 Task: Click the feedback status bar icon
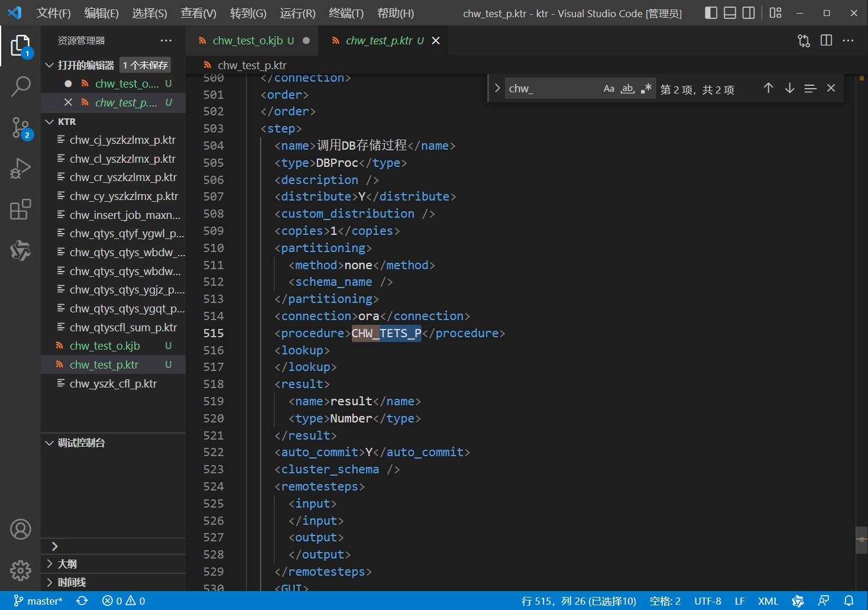tap(824, 601)
